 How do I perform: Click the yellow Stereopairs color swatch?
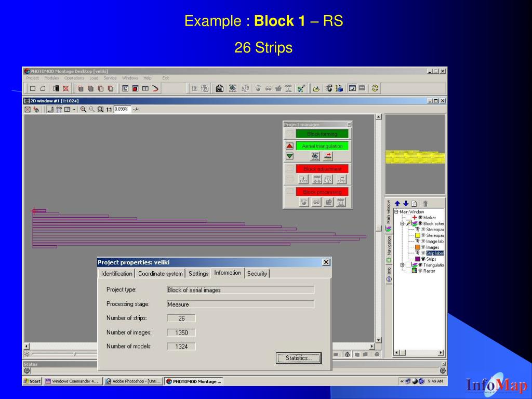click(418, 235)
